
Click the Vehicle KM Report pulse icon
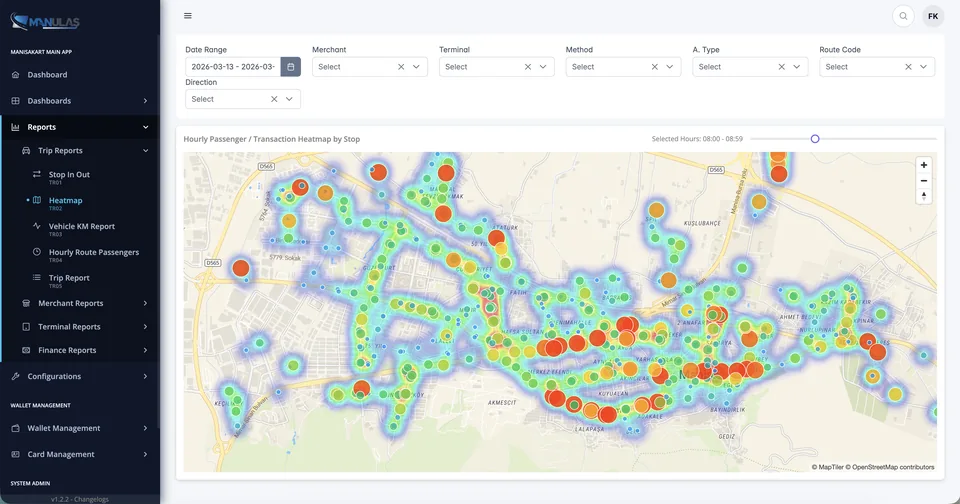click(37, 226)
